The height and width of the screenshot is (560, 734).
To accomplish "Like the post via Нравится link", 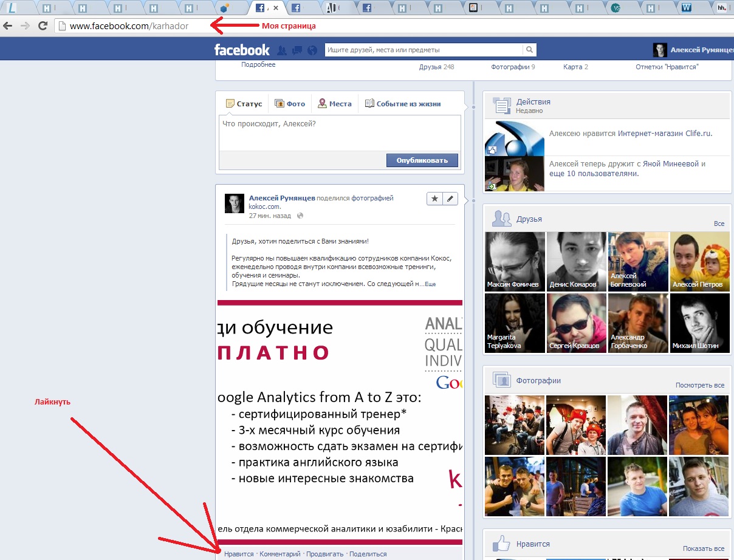I will coord(239,554).
